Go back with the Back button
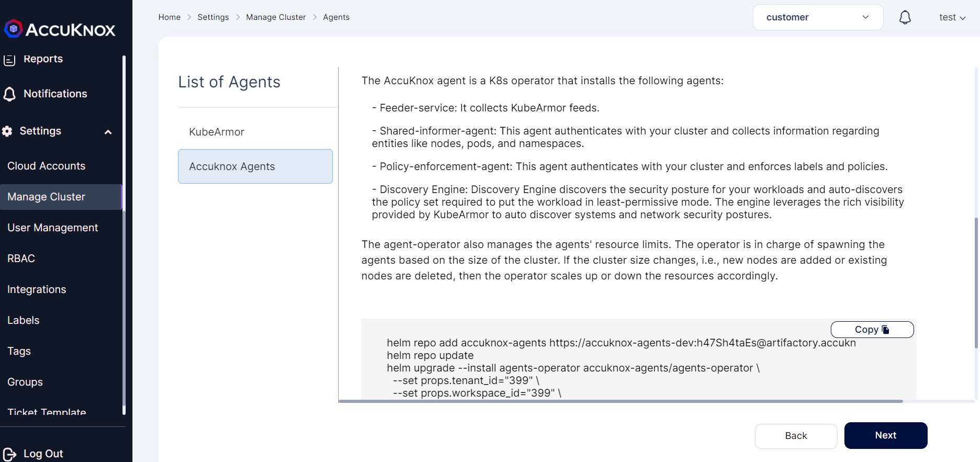The image size is (980, 462). tap(796, 436)
